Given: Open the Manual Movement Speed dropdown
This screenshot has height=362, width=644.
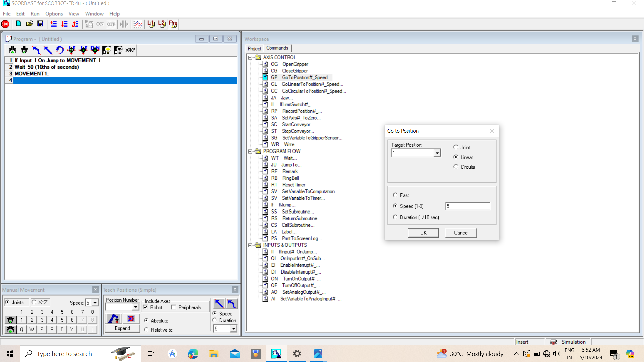Looking at the screenshot, I should coord(95,303).
